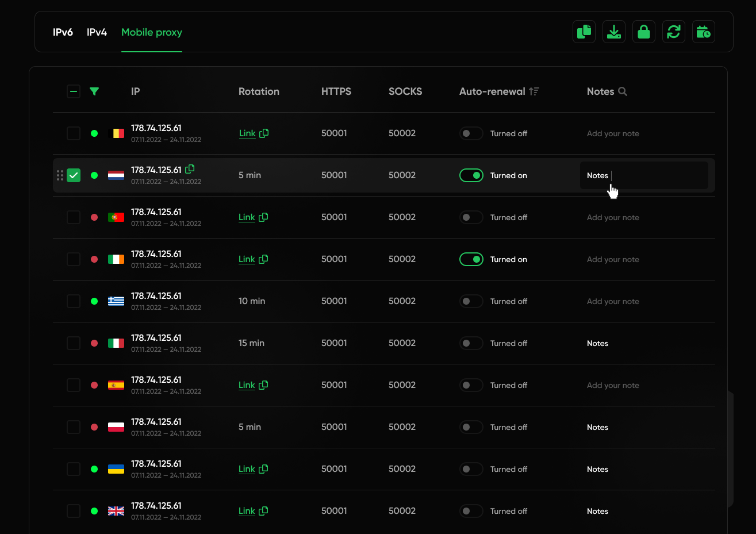Click the active Notes field in Netherlands row
756x534 pixels.
click(x=644, y=175)
